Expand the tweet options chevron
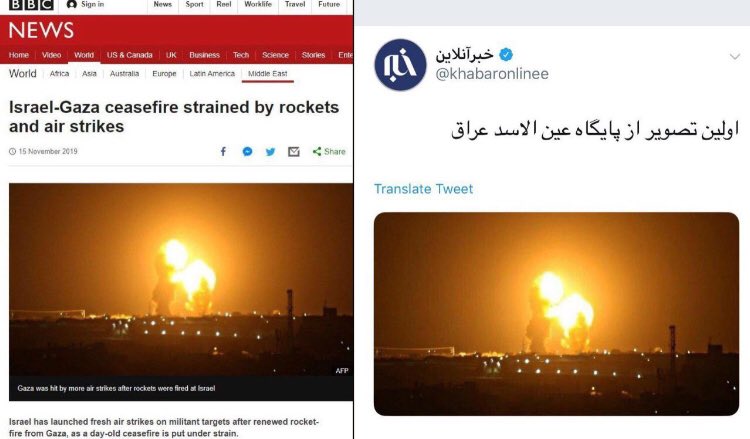 (x=734, y=57)
